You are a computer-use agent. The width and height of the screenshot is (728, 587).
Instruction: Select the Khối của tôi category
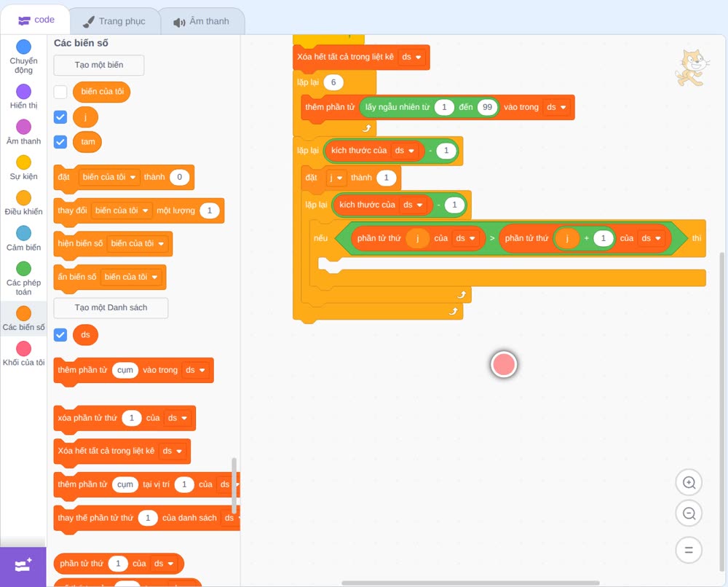tap(24, 354)
